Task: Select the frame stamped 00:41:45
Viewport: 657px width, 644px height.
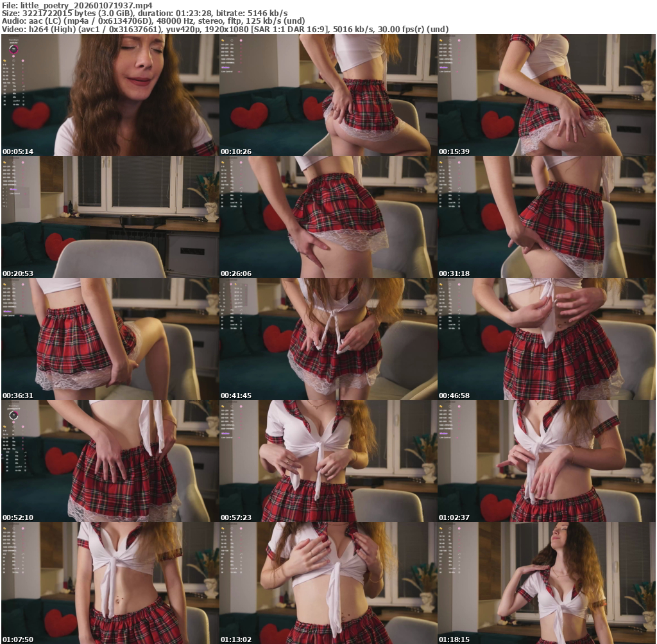Action: [327, 339]
